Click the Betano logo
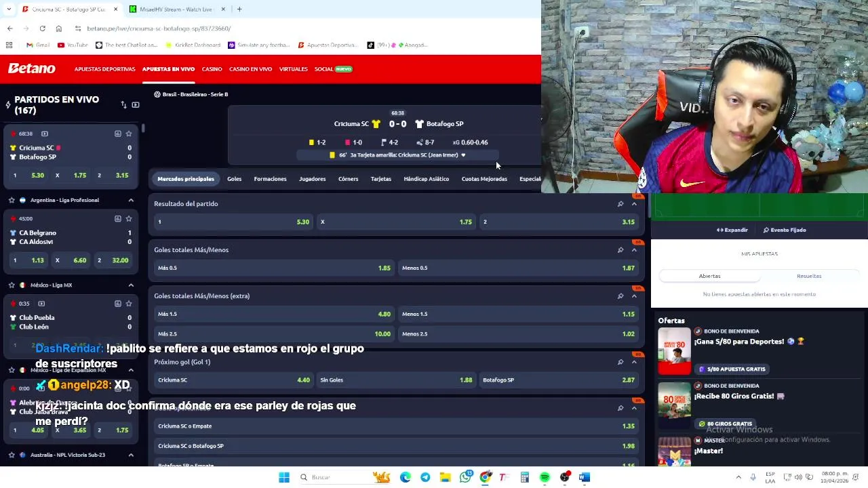 coord(31,68)
